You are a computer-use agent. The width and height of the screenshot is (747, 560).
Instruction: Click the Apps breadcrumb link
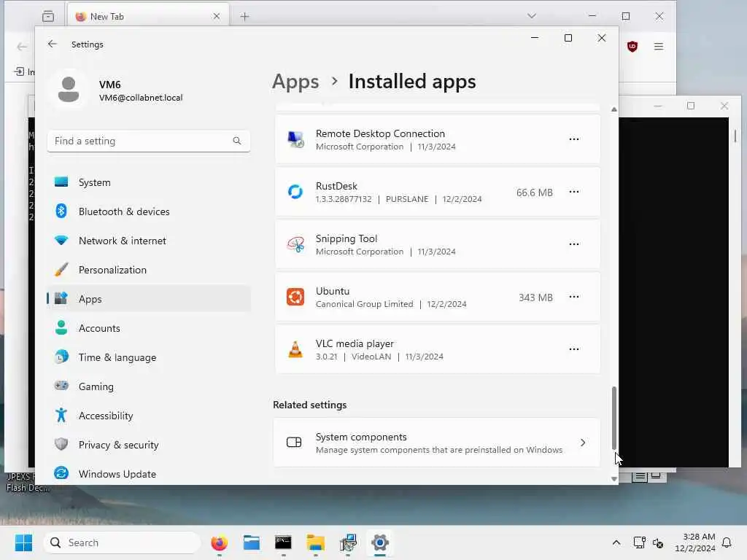click(x=295, y=82)
